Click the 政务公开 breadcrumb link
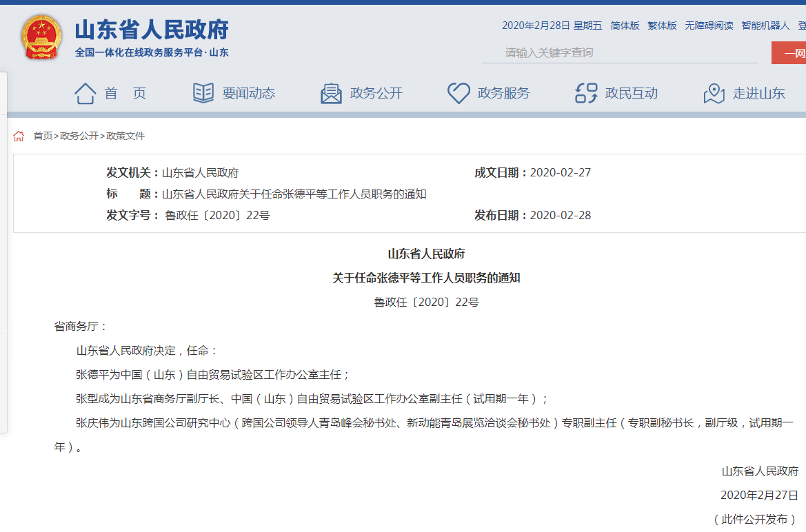The image size is (806, 532). 79,136
